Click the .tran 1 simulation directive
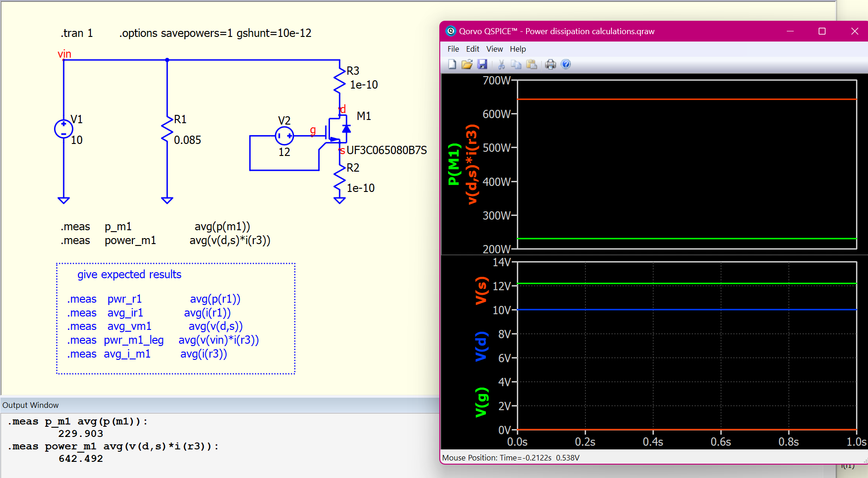 77,33
